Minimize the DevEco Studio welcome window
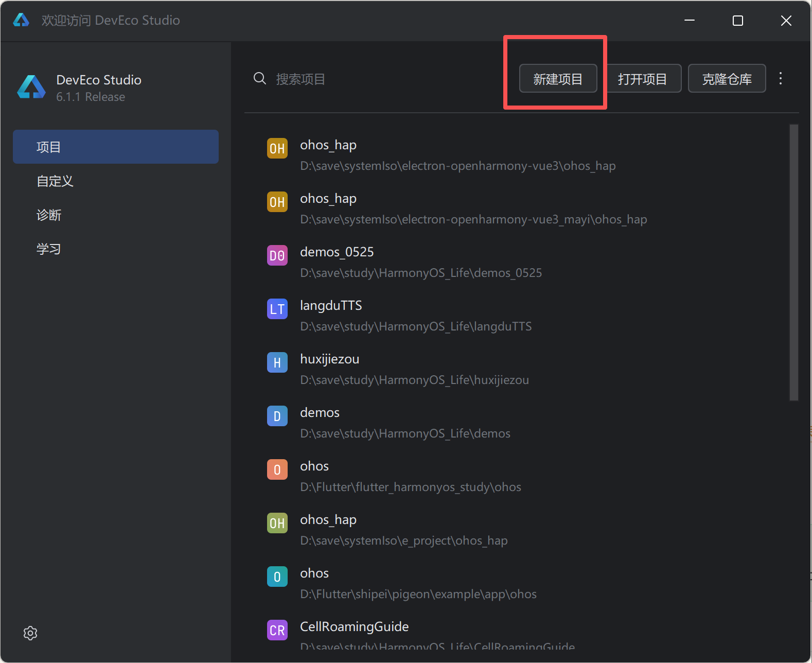Screen dimensions: 812x663 click(690, 20)
